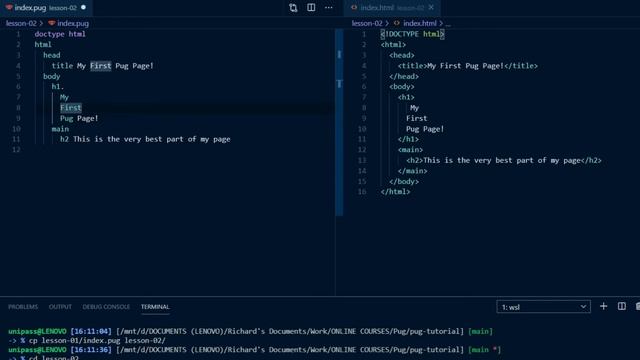Screen dimensions: 640x360
Task: Switch to the index.html tab
Action: 392,8
